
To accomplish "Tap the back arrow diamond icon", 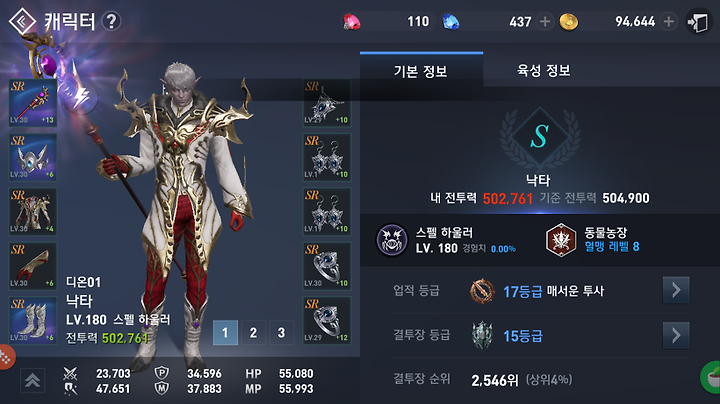I will (x=22, y=21).
